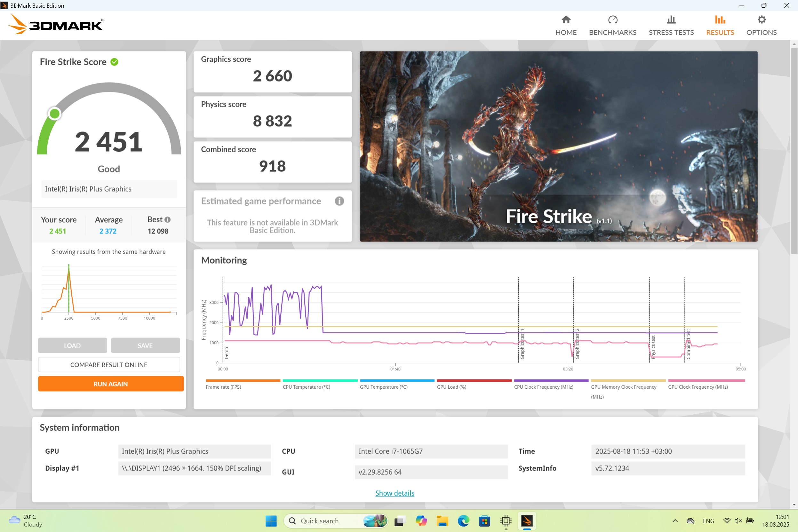
Task: Click the Combined score value 918
Action: click(x=272, y=166)
